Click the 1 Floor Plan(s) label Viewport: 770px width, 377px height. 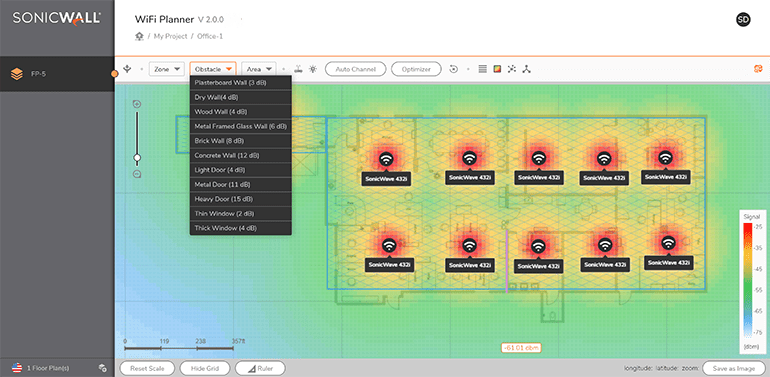pyautogui.click(x=48, y=368)
